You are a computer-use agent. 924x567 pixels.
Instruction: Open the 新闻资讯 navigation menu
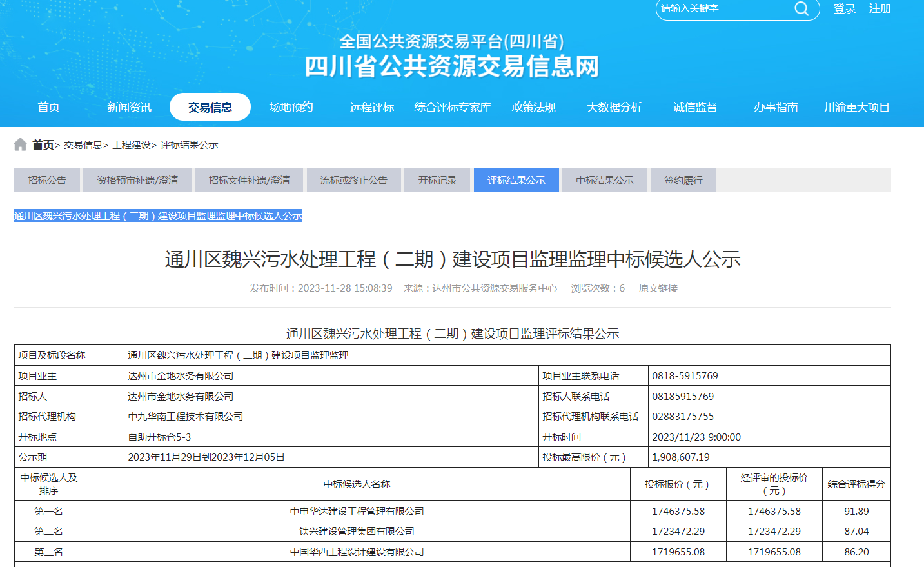(130, 107)
